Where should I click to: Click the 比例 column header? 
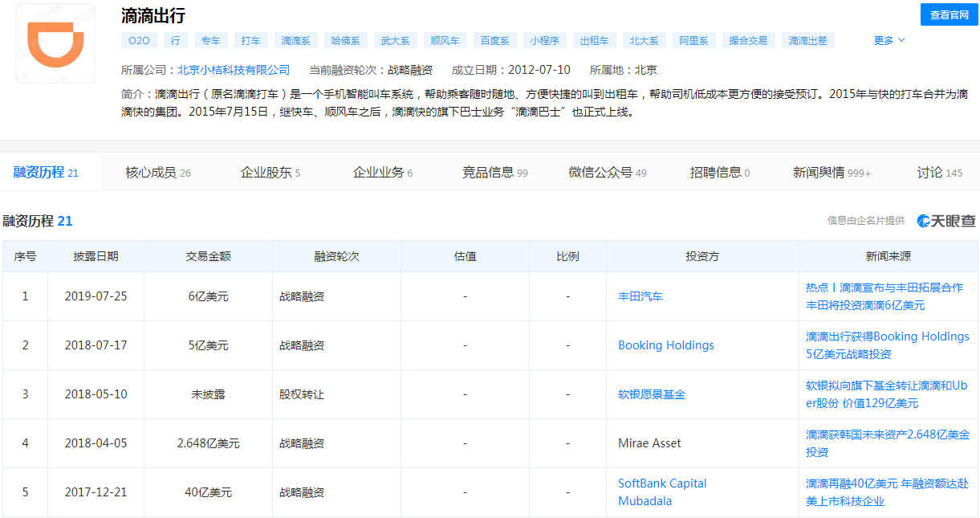tap(567, 257)
